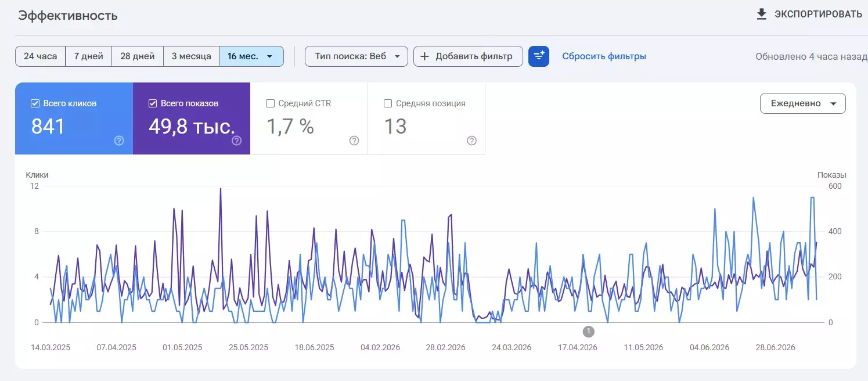Open the 16 мес. date range dropdown
The height and width of the screenshot is (381, 868).
[251, 56]
